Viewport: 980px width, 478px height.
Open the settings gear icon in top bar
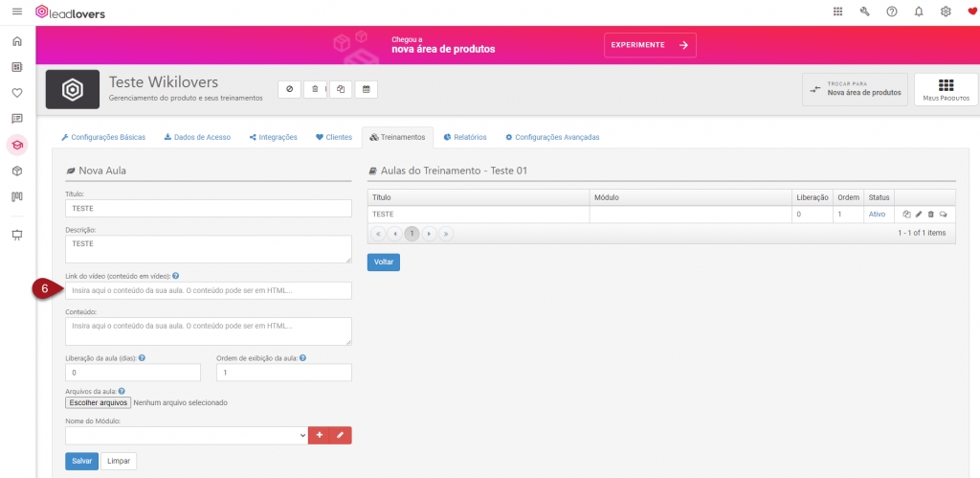coord(946,11)
